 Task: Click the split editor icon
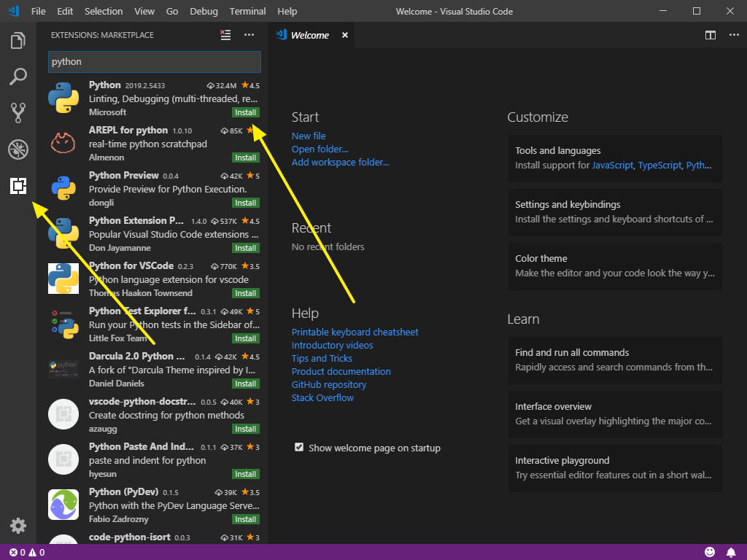711,35
